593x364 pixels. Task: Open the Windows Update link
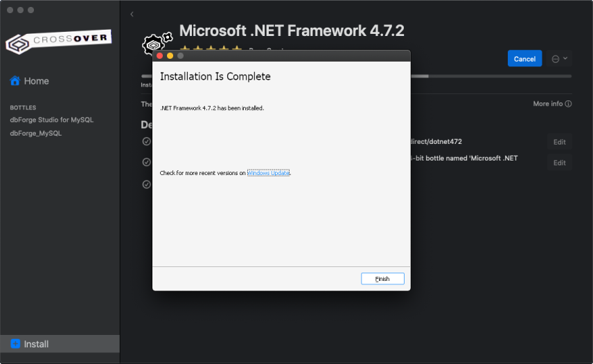269,173
